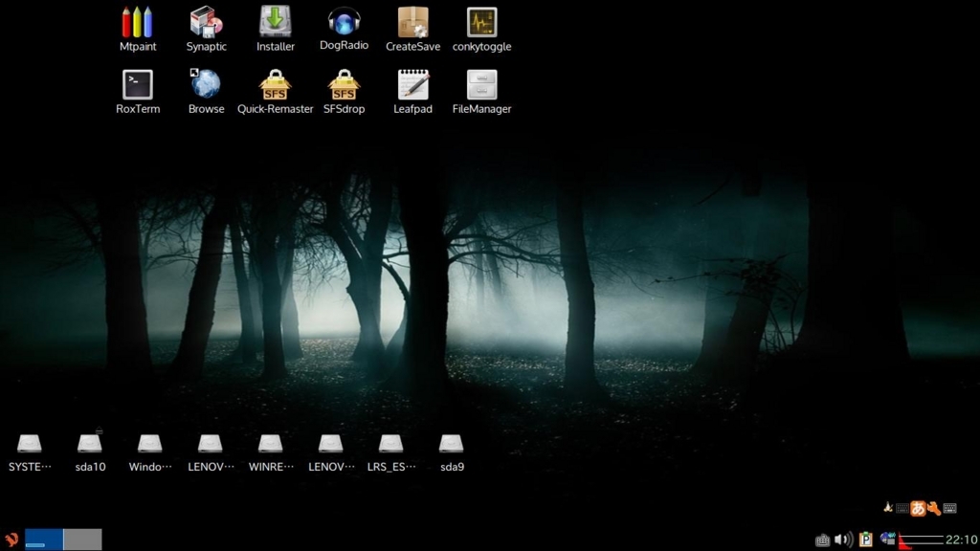Select the sda10 drive icon
Viewport: 980px width, 551px height.
(x=90, y=444)
